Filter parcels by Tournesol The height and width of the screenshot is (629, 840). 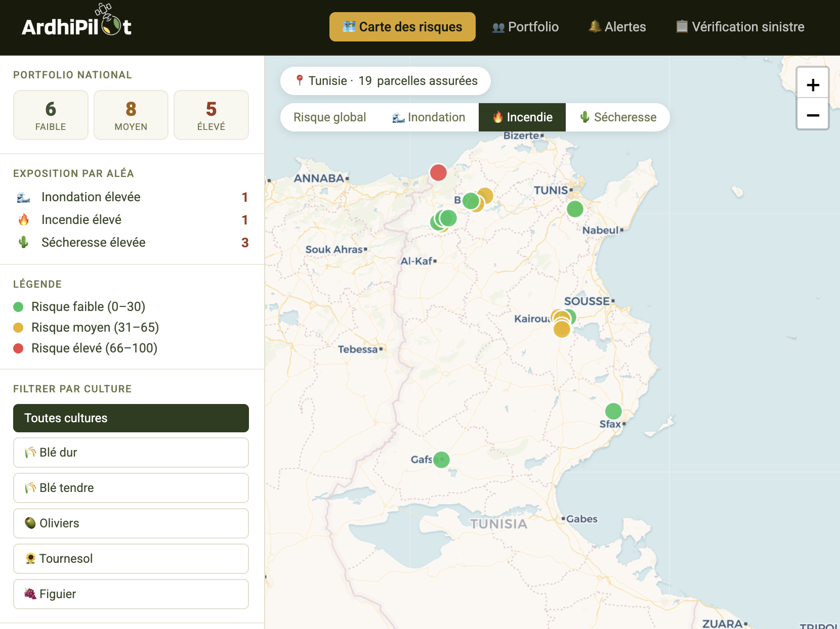(131, 559)
